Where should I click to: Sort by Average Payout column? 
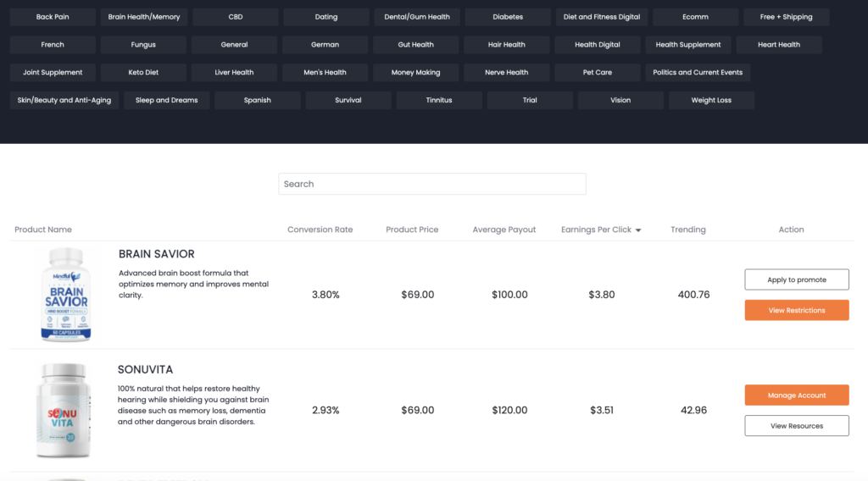point(504,229)
